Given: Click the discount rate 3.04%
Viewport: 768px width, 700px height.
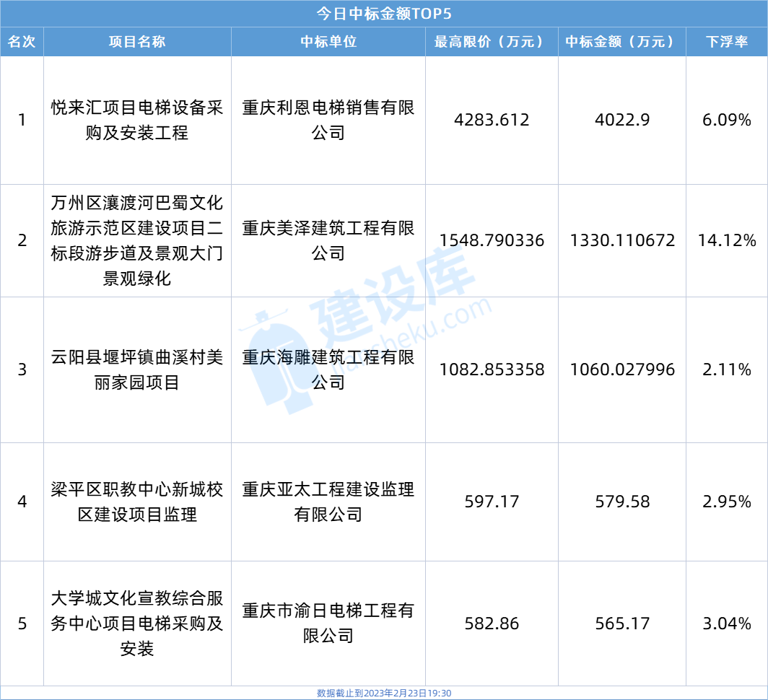Looking at the screenshot, I should (x=727, y=624).
